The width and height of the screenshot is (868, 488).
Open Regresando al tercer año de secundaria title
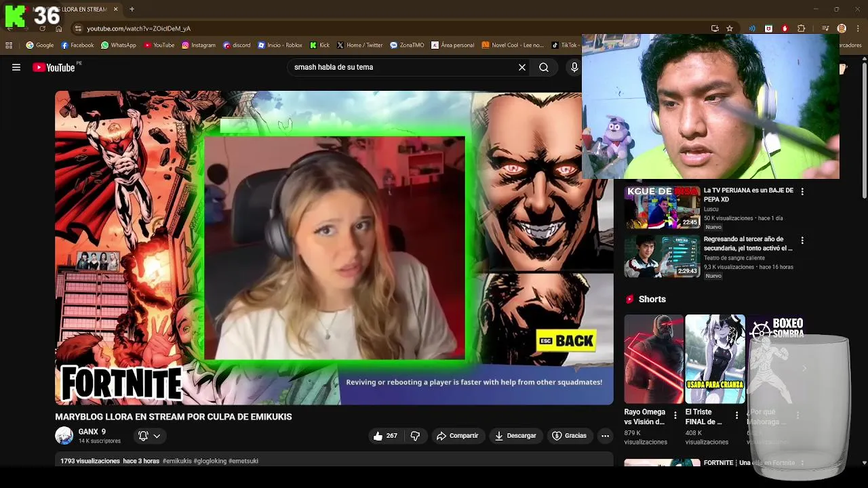click(x=748, y=243)
